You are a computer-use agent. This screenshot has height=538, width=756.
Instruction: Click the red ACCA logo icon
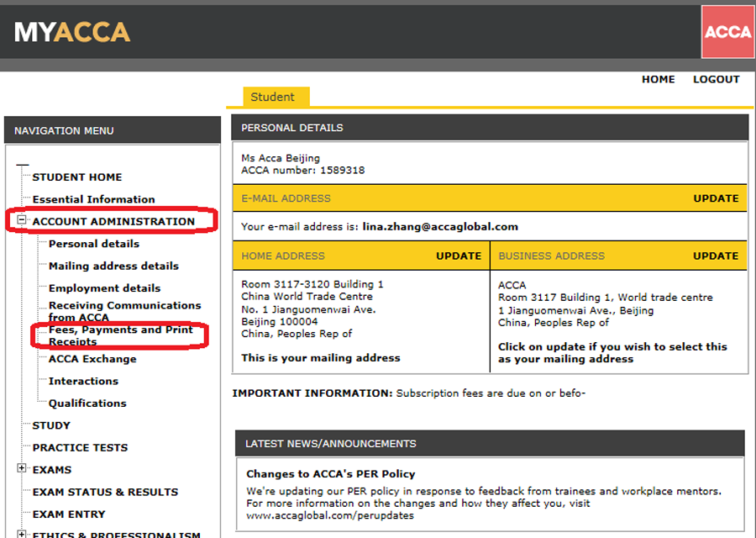(x=727, y=32)
